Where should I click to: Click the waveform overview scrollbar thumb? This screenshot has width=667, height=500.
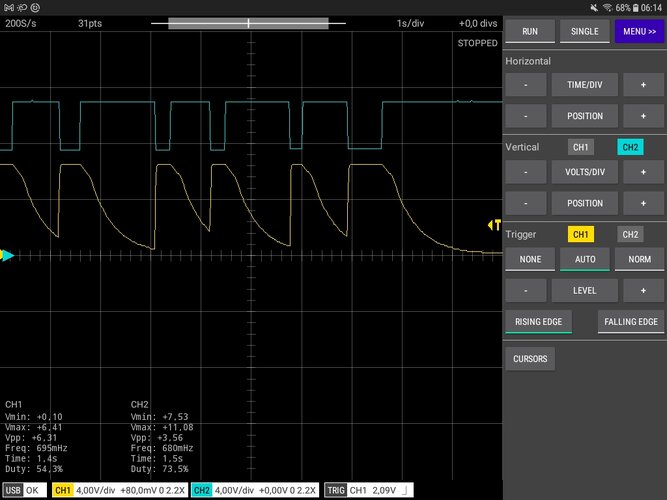(x=248, y=23)
